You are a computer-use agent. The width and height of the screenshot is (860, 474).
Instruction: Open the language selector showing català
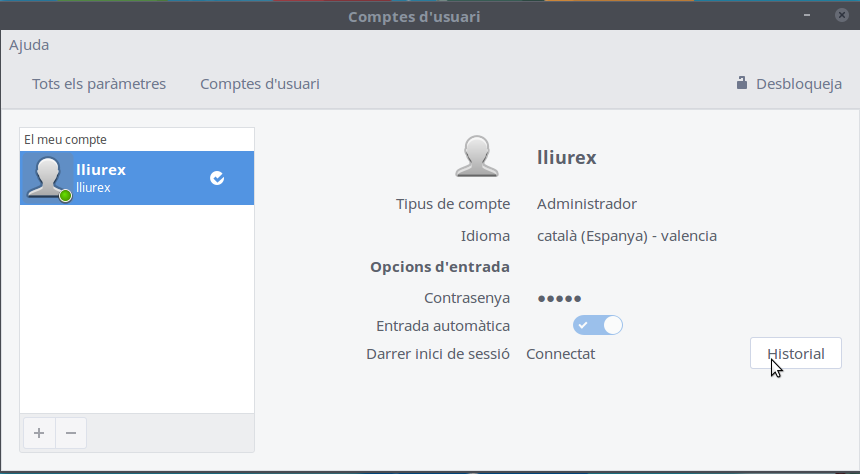click(626, 236)
